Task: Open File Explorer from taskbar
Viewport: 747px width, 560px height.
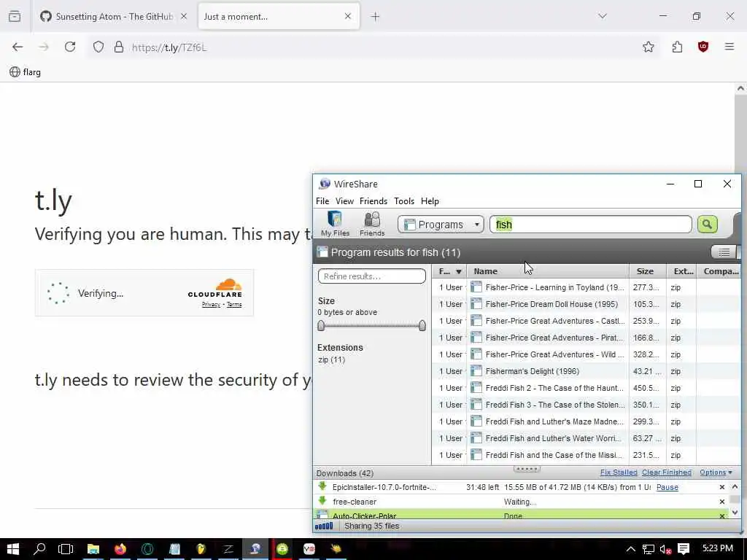Action: [93, 549]
